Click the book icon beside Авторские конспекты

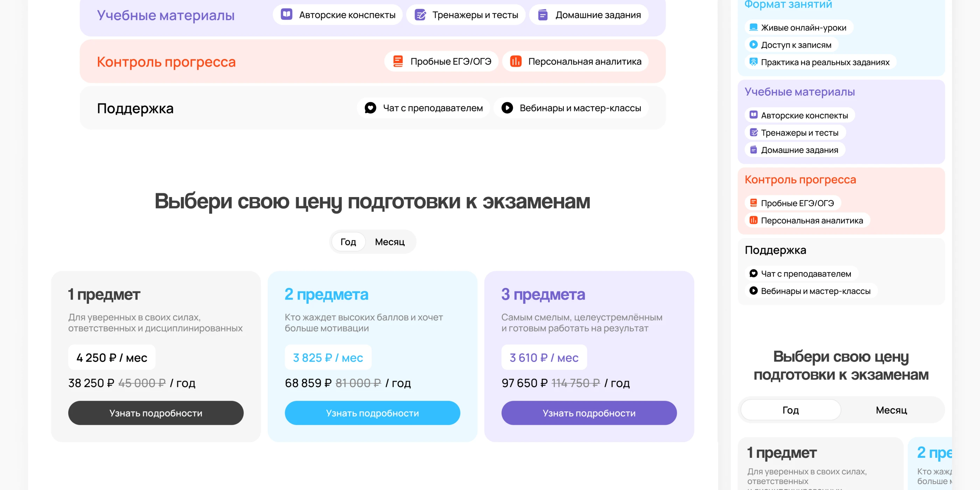coord(286,15)
